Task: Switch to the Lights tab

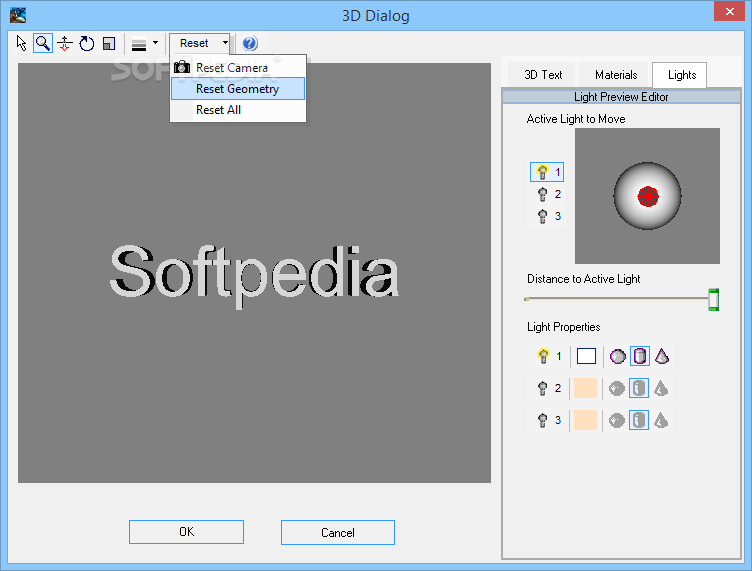Action: click(682, 75)
